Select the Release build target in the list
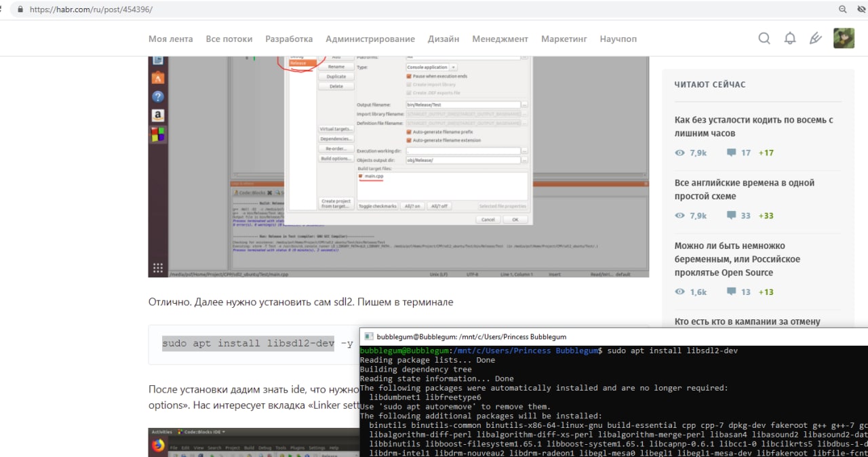Viewport: 868px width, 457px height. pyautogui.click(x=302, y=63)
